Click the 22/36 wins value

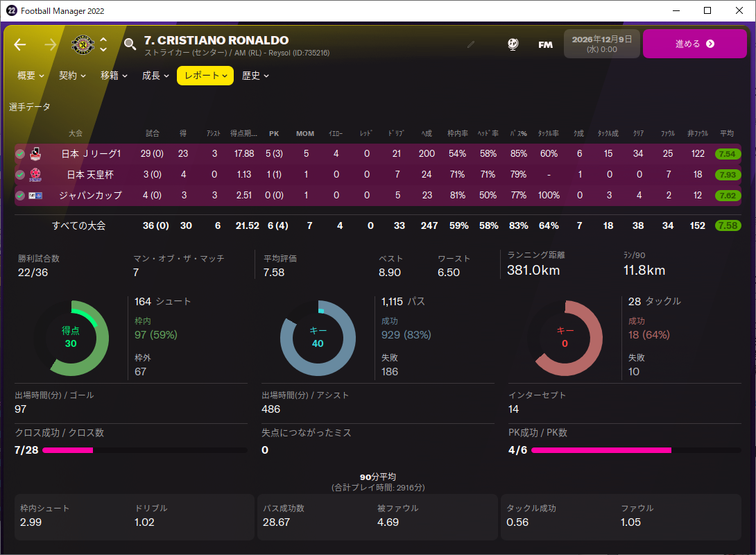click(x=33, y=273)
